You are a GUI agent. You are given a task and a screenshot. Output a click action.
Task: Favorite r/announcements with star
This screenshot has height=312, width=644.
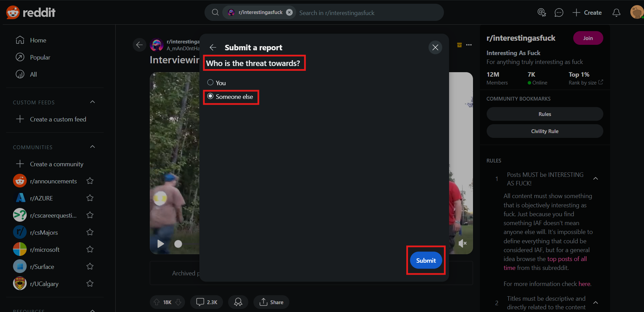point(90,181)
